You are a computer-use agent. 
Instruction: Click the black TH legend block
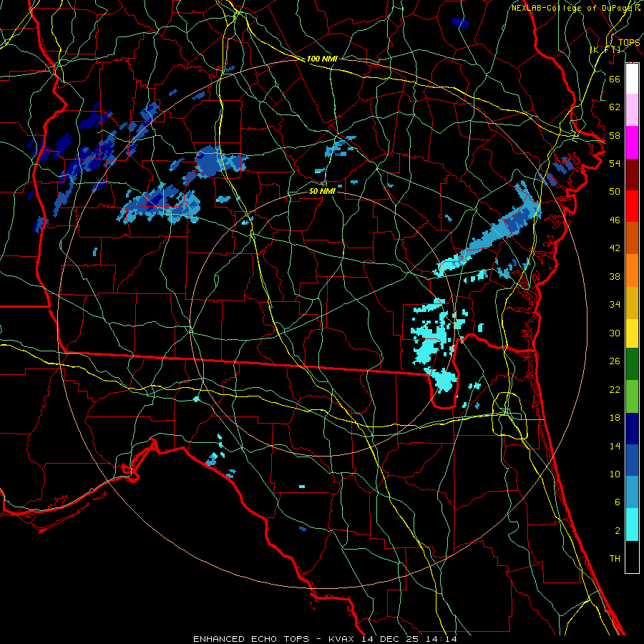632,557
